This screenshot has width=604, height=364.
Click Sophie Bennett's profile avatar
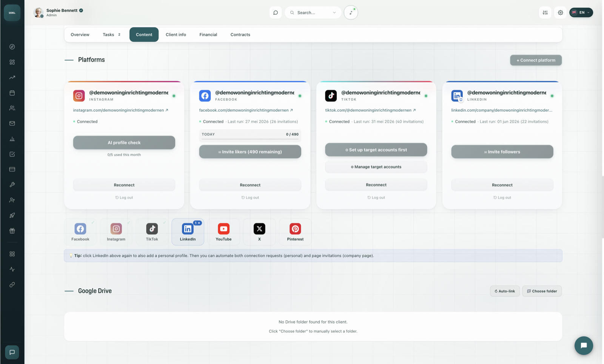(39, 12)
